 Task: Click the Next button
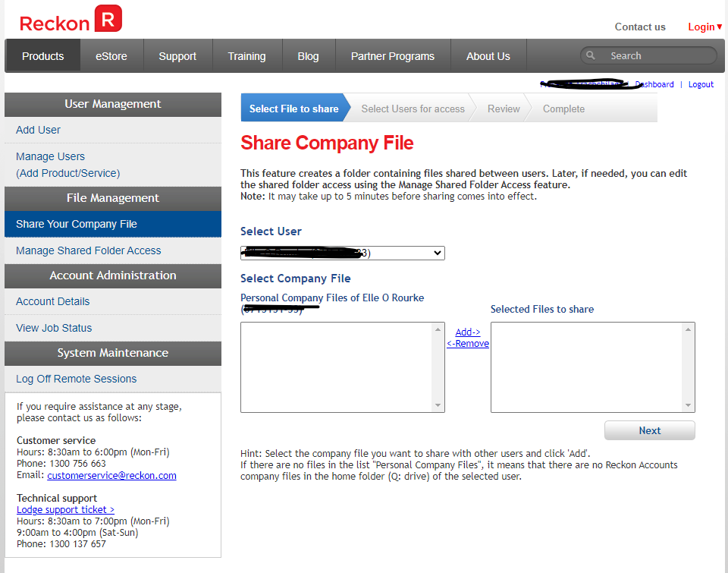(x=650, y=430)
